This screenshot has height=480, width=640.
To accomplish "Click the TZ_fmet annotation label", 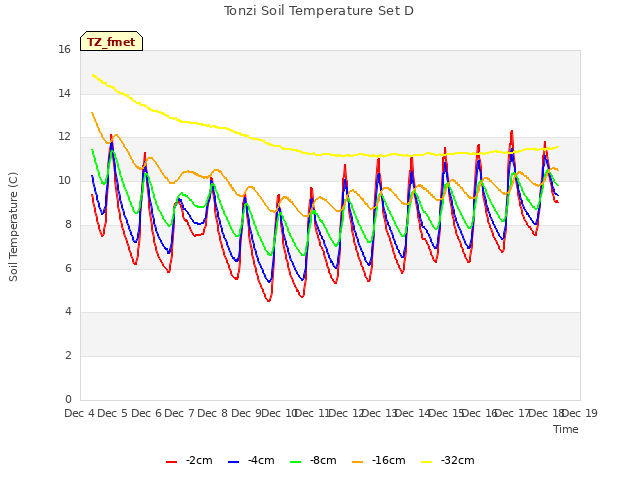I will pyautogui.click(x=111, y=41).
